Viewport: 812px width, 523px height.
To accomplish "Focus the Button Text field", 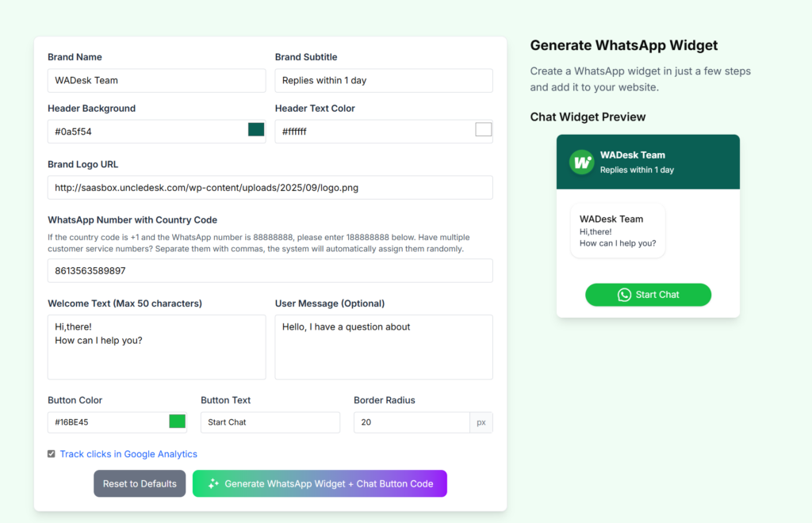I will pos(270,422).
